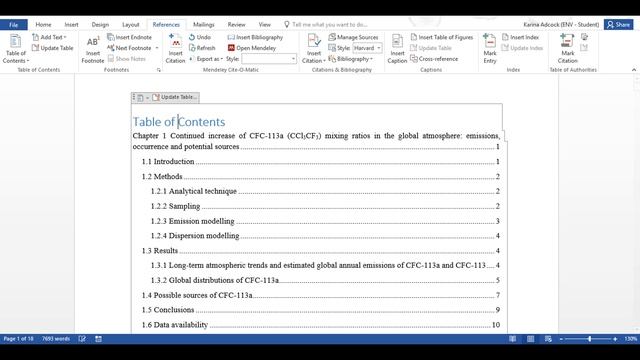Screen dimensions: 640x360
Task: Click Insert Endnote
Action: [x=129, y=37]
